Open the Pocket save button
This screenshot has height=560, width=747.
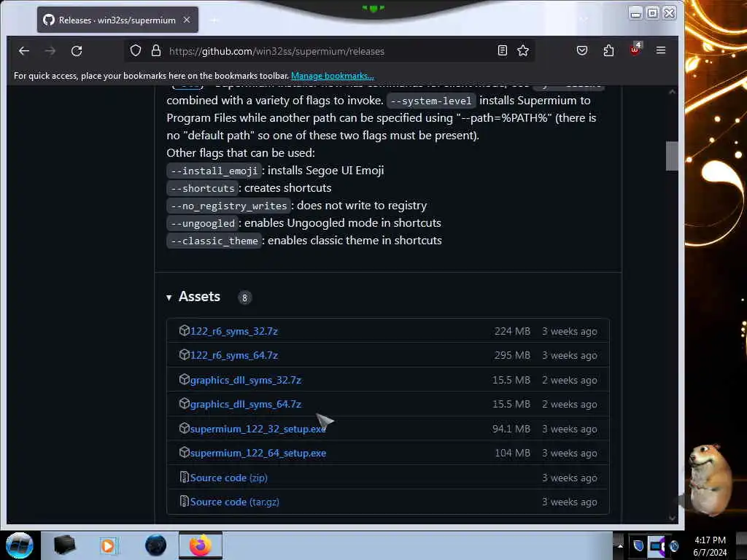[x=581, y=50]
